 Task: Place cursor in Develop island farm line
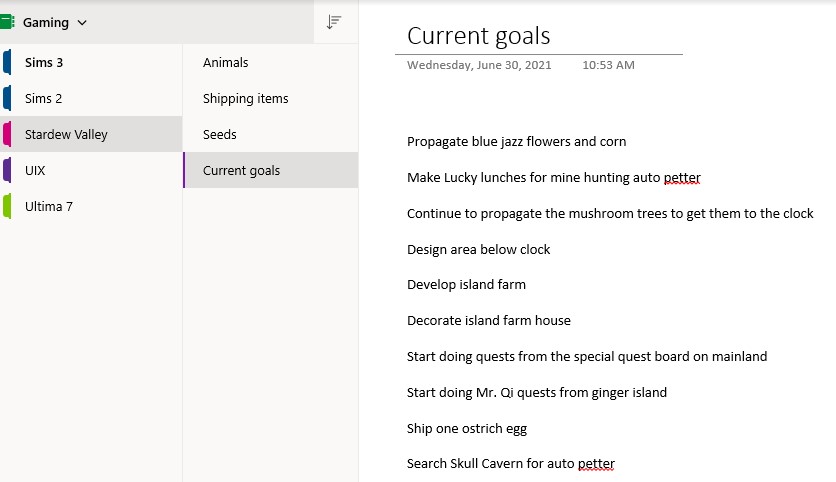pyautogui.click(x=466, y=285)
